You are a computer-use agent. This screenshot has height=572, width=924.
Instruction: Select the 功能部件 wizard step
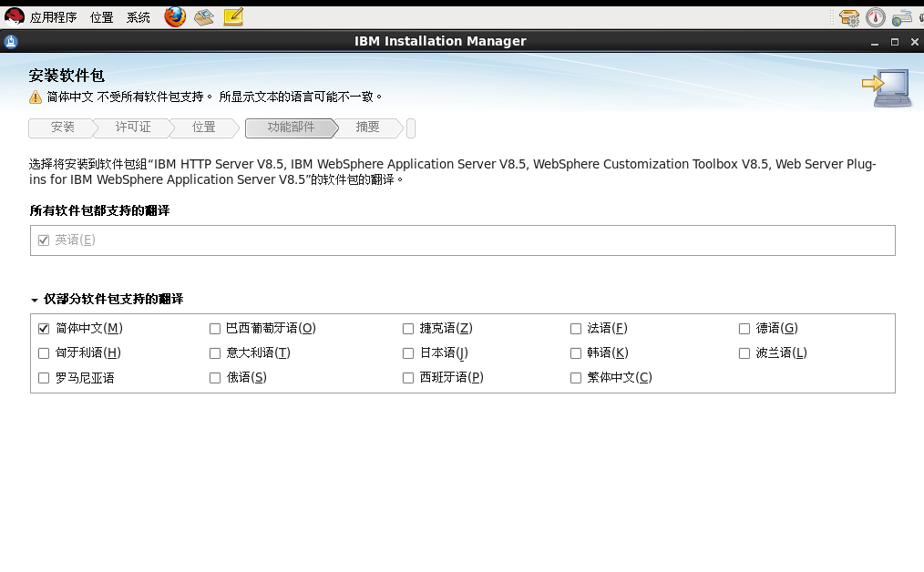[x=291, y=128]
